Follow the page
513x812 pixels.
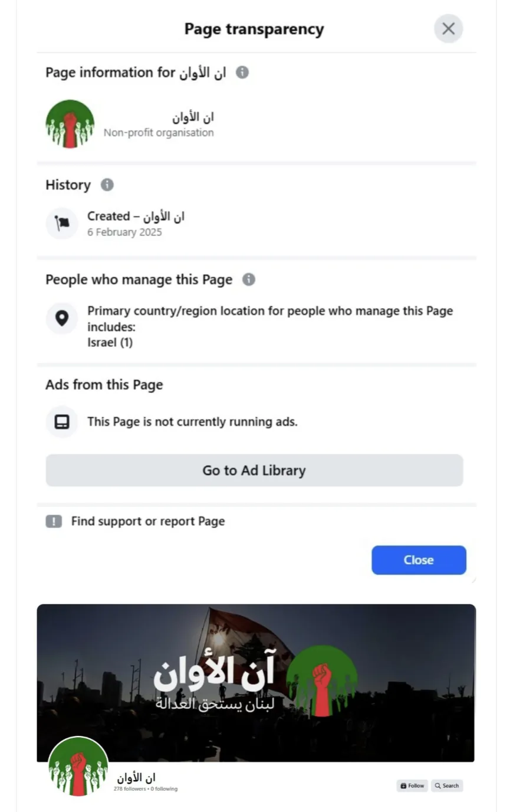click(x=412, y=785)
